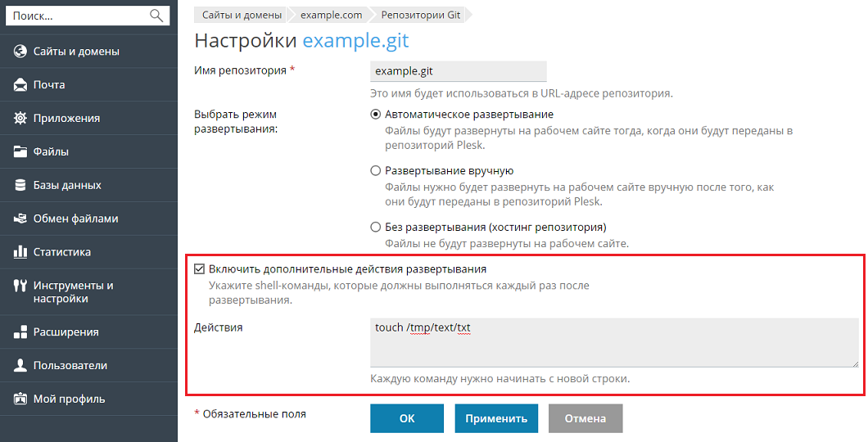Choose Без развертывания (хостинг репозитория) option
Image resolution: width=868 pixels, height=442 pixels.
tap(376, 227)
